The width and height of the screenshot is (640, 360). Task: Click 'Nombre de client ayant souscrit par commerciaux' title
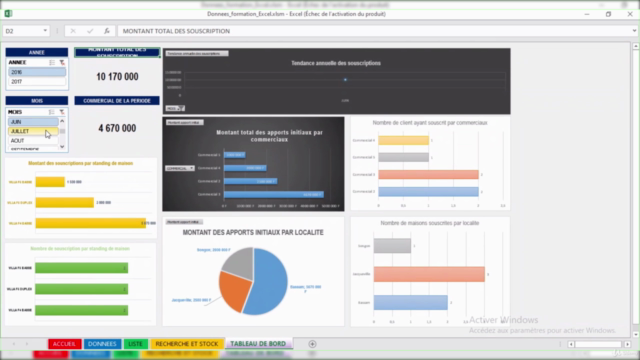pos(430,122)
